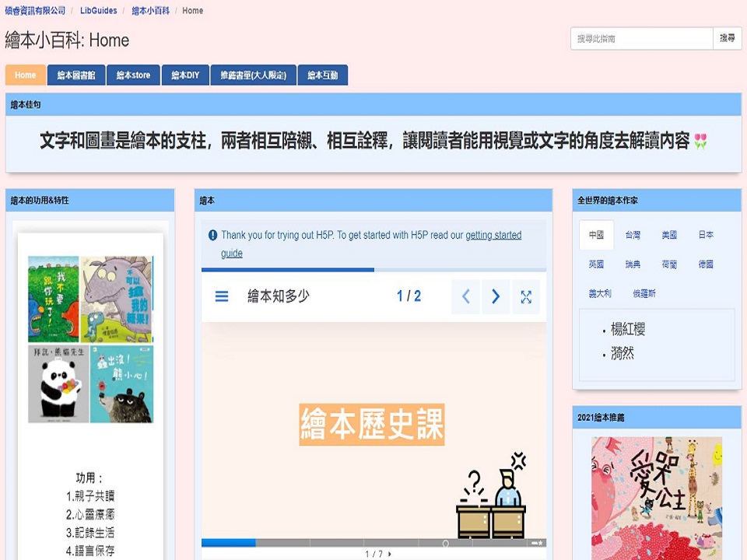Viewport: 747px width, 560px height.
Task: Click the 愛哭公主 book cover
Action: click(x=657, y=498)
